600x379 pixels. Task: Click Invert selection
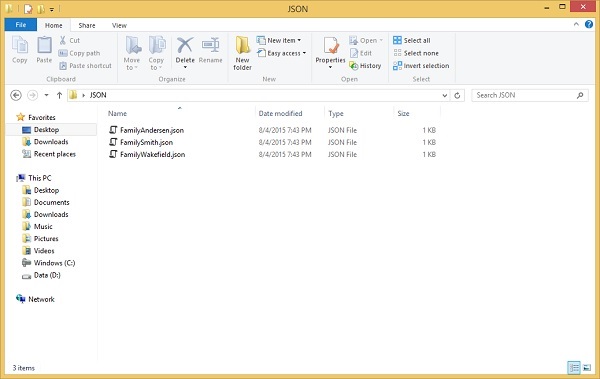(421, 66)
